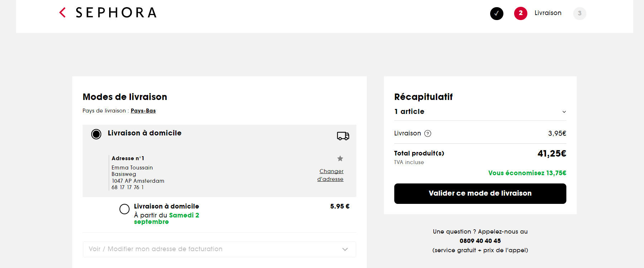Expand the 1 article summary chevron
Image resolution: width=644 pixels, height=268 pixels.
[564, 112]
